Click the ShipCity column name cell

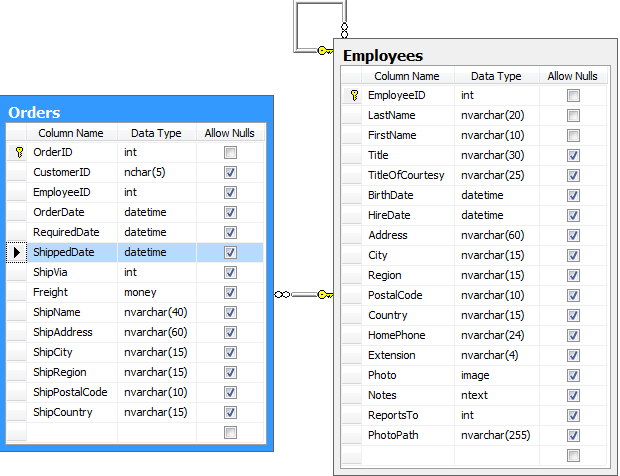[x=72, y=353]
